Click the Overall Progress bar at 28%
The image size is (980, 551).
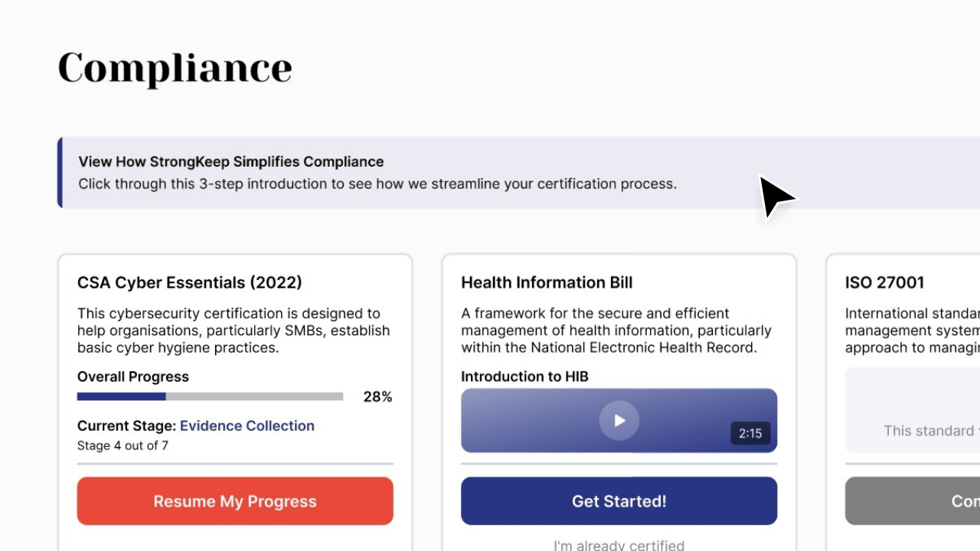point(210,396)
